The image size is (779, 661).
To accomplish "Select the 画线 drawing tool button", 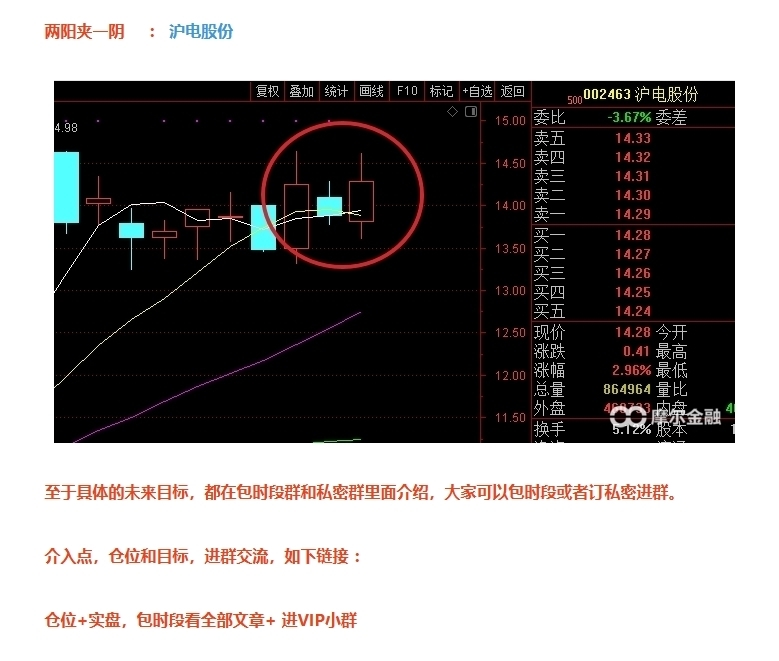I will 372,91.
